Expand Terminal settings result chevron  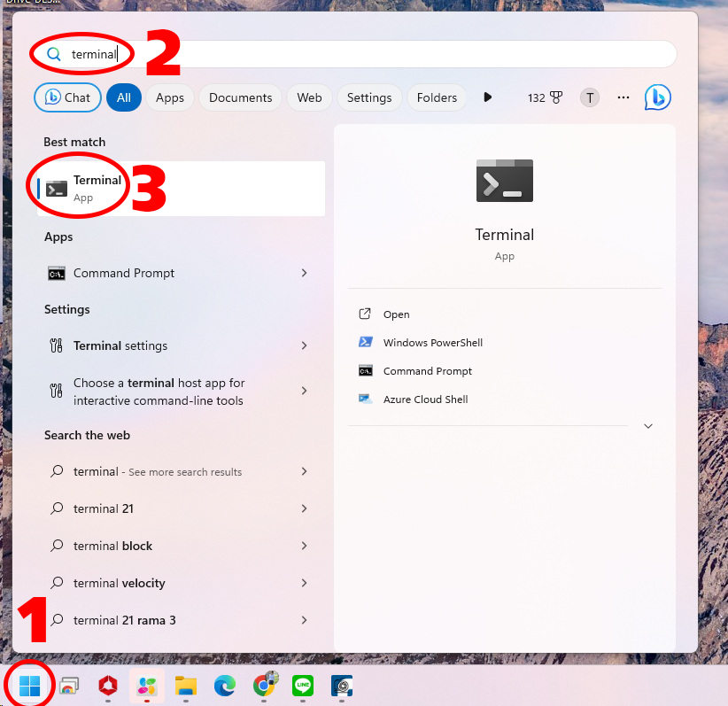pos(304,345)
